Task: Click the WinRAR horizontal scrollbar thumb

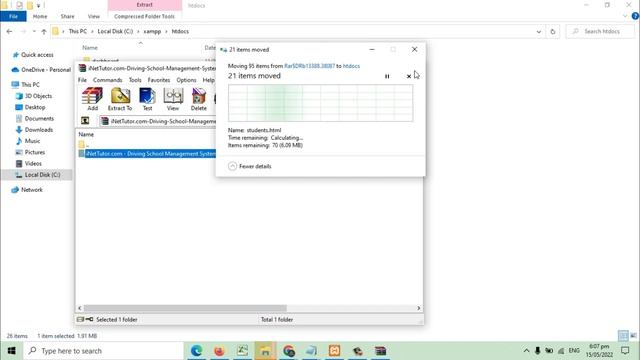Action: click(185, 308)
